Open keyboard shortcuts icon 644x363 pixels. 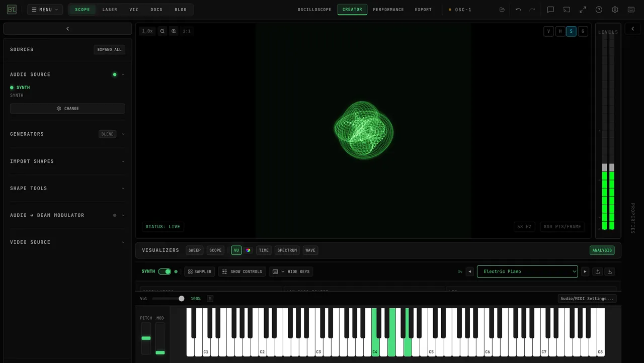pos(631,10)
